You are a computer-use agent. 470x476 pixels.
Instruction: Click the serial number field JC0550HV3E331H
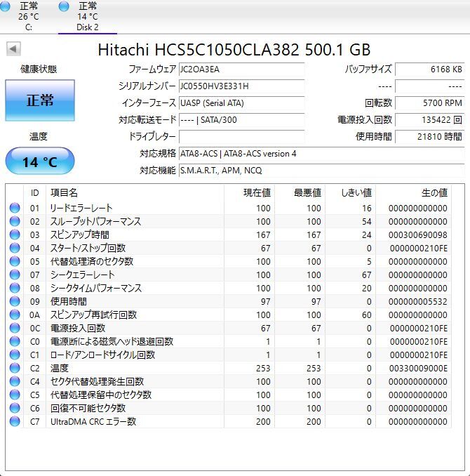click(241, 86)
